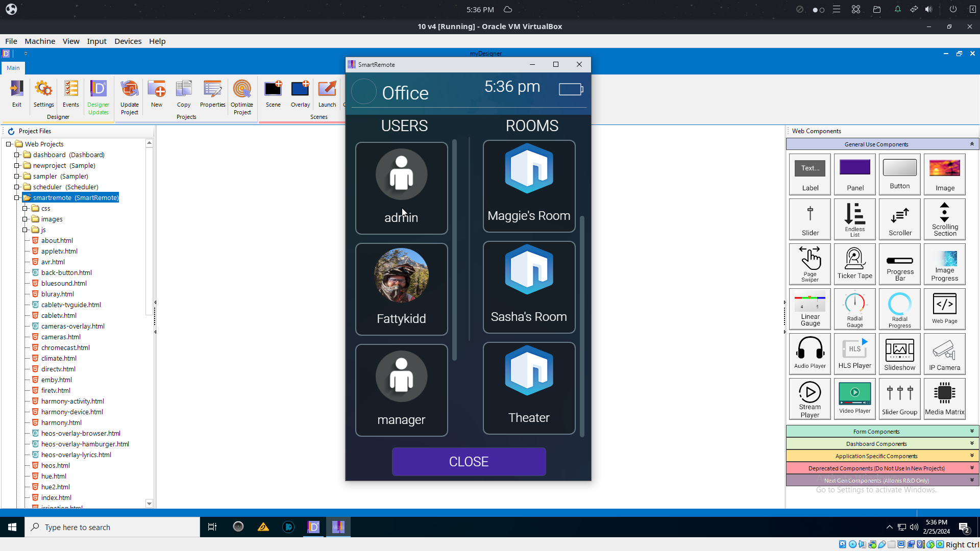Select the Fattykidd user tile
Viewport: 980px width, 551px height.
click(402, 289)
